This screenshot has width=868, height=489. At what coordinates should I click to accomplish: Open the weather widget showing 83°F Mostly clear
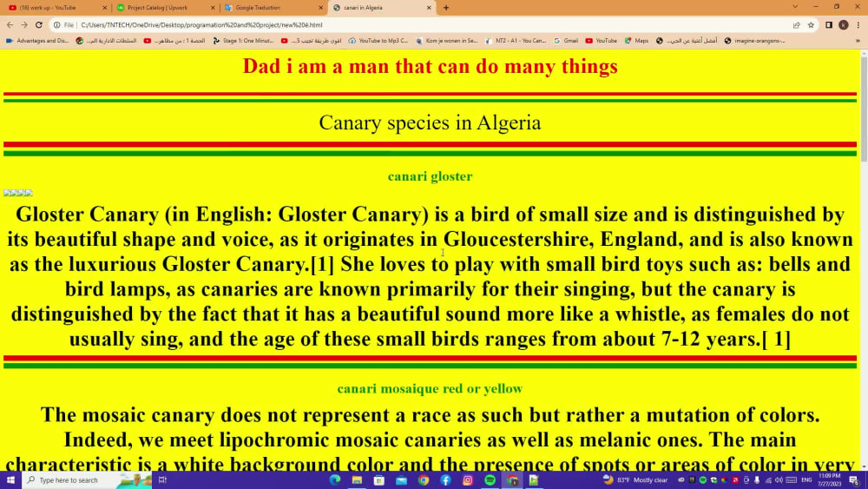coord(635,479)
